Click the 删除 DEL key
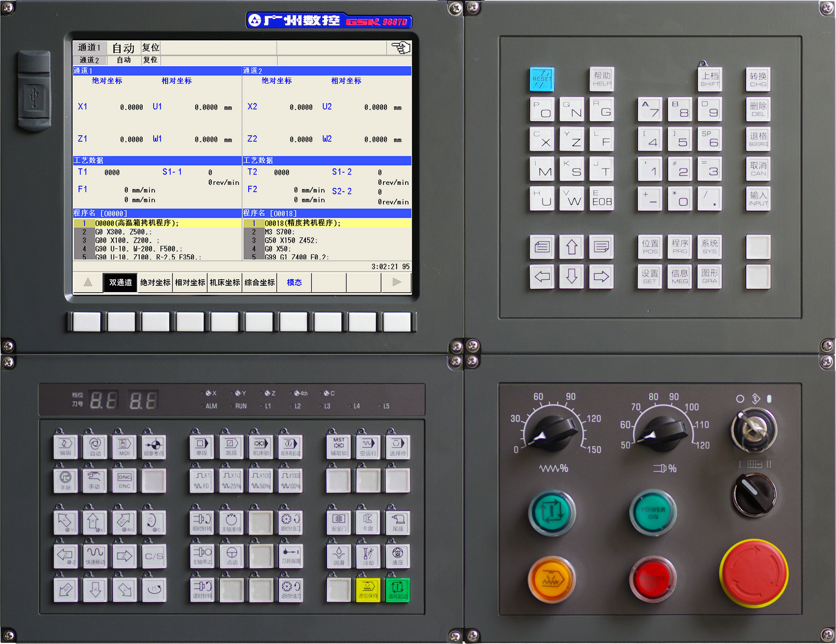Screen dimensions: 836x644 [x=758, y=109]
